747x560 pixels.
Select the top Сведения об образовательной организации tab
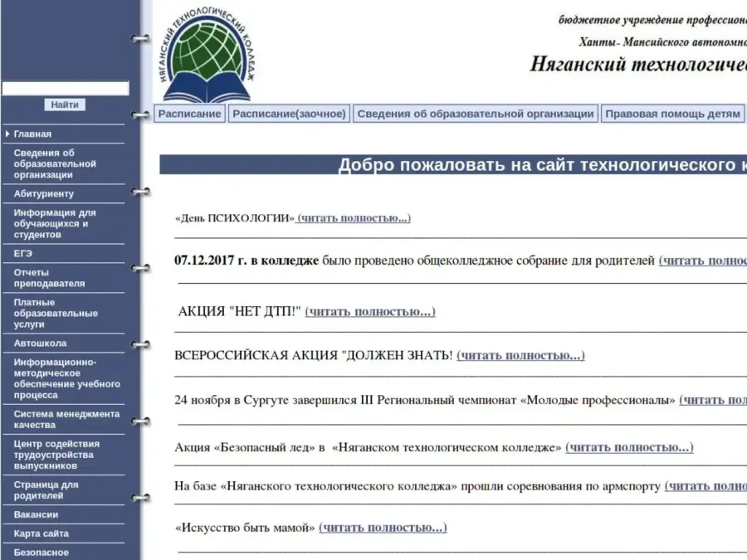tap(476, 114)
